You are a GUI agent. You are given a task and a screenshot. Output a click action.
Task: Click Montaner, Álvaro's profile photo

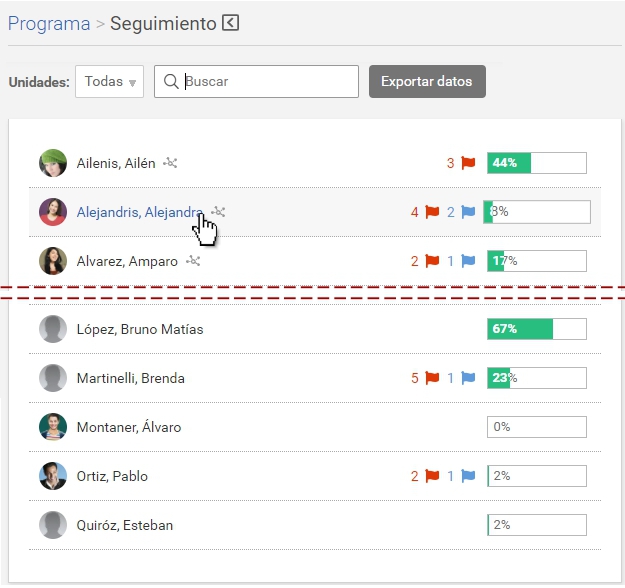pyautogui.click(x=53, y=427)
